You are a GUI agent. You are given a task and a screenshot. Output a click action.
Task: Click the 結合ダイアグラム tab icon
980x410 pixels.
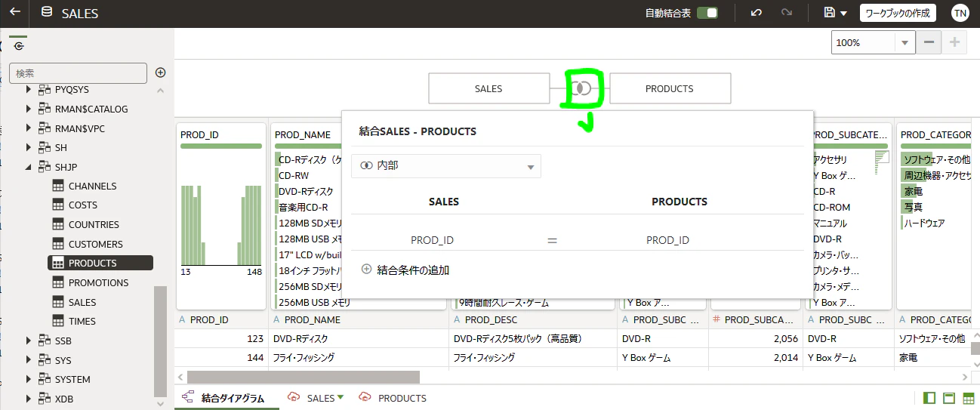coord(187,397)
